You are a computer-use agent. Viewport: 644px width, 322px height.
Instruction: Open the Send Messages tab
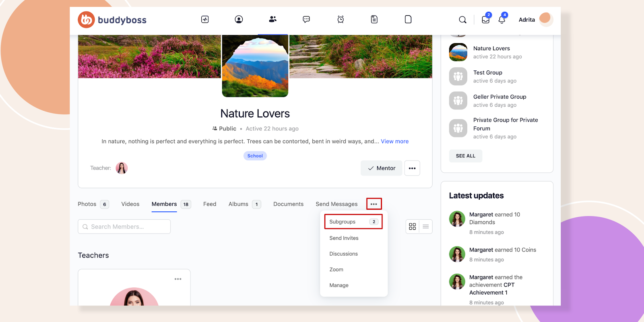336,204
